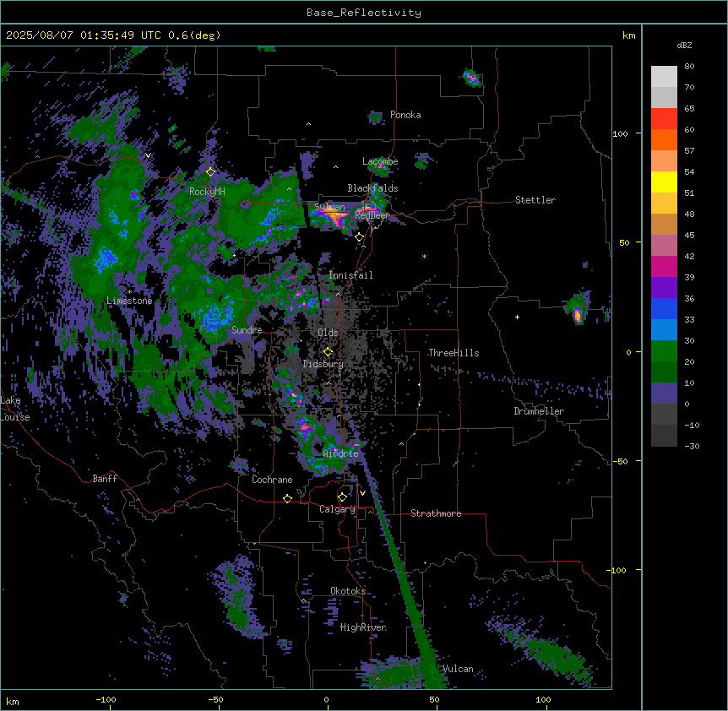Choose the slate 0–10 dBZ legend swatch
This screenshot has width=728, height=711.
click(x=664, y=393)
